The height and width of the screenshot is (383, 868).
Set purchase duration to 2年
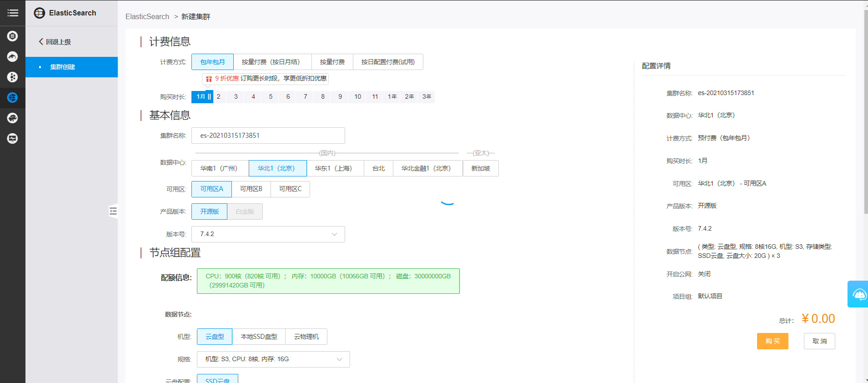409,96
